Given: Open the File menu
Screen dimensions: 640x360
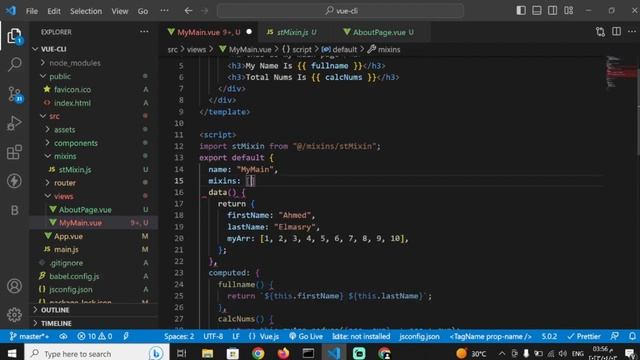Looking at the screenshot, I should click(32, 11).
